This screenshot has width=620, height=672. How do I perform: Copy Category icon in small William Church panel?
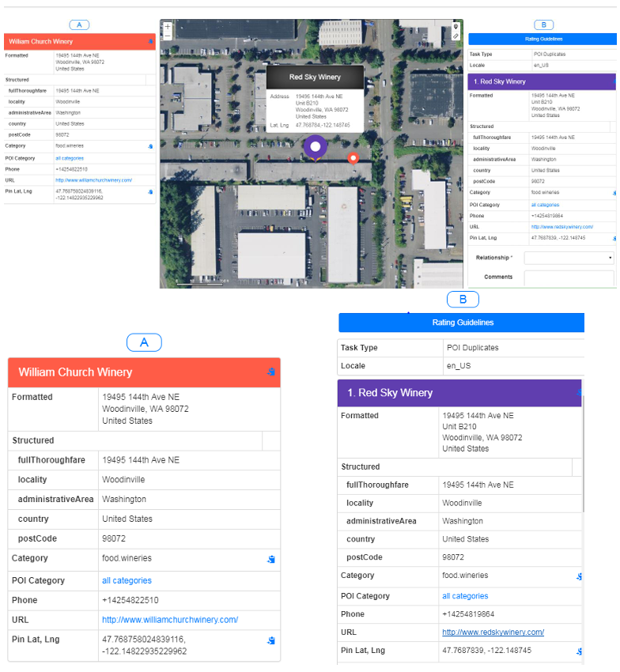(x=150, y=146)
